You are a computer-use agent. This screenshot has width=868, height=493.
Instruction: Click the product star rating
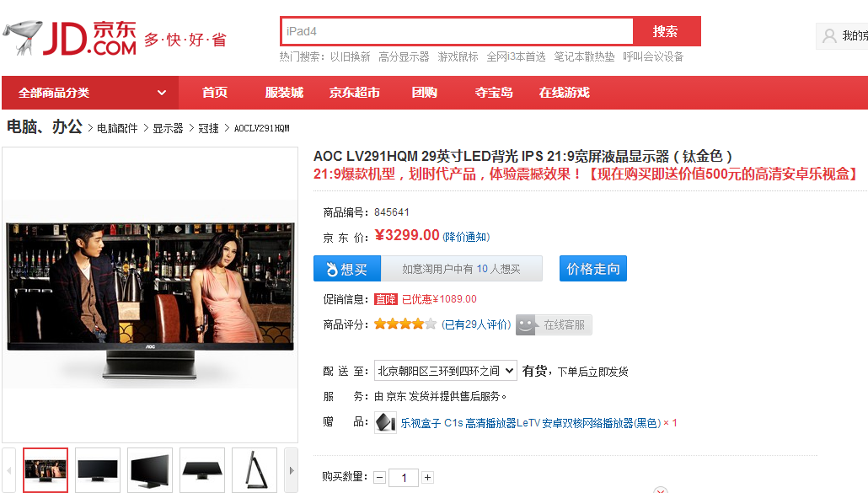[x=405, y=324]
